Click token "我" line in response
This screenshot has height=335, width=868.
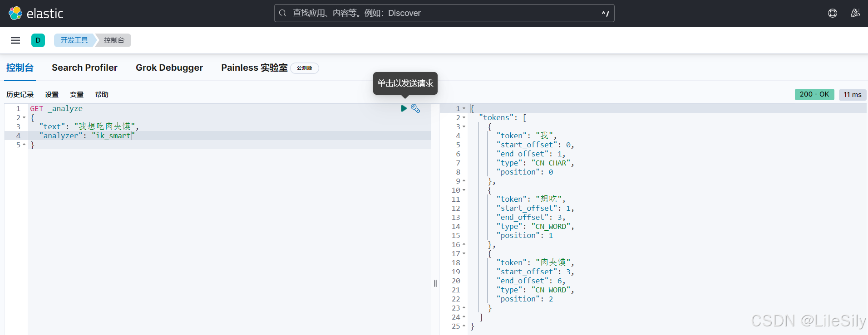coord(527,136)
